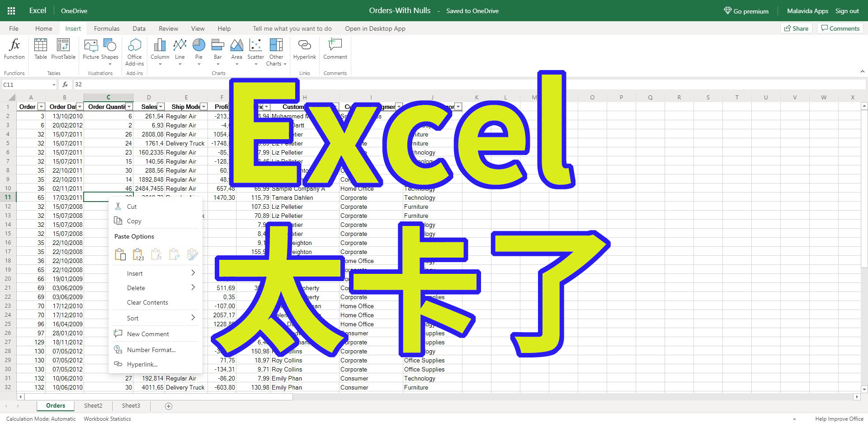Add a new sheet with plus icon

[x=169, y=406]
